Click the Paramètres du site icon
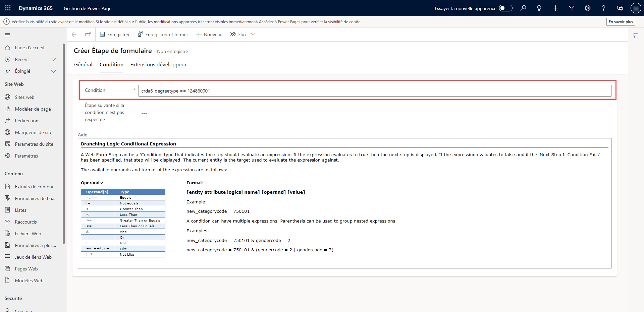The height and width of the screenshot is (312, 644). [8, 144]
